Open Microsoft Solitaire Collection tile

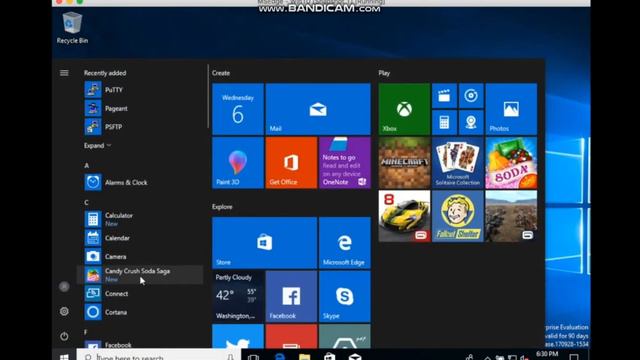tap(458, 162)
